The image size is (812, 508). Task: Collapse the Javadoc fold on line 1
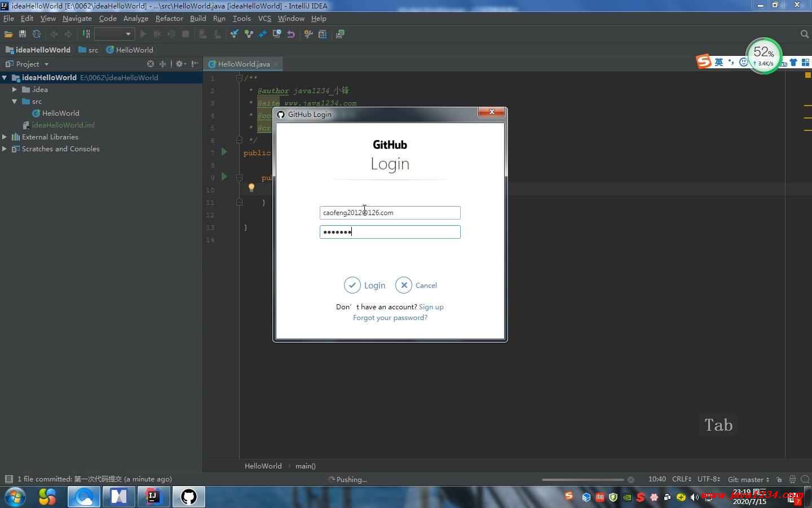pos(239,78)
